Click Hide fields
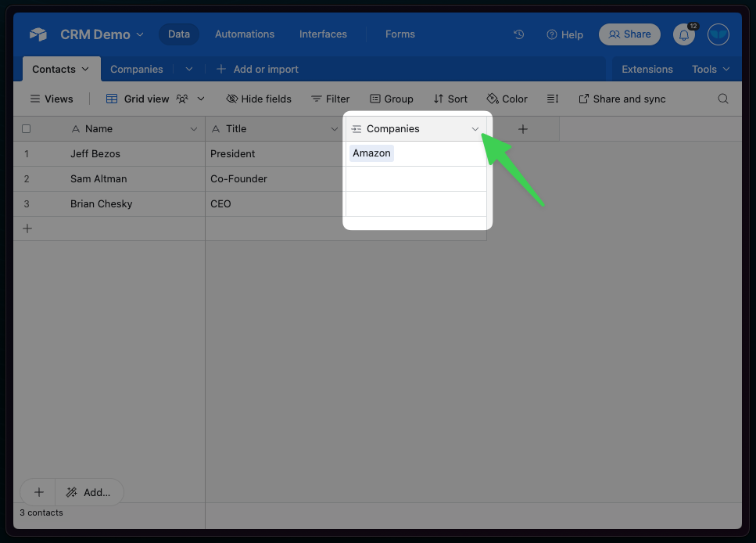This screenshot has height=543, width=756. pos(259,99)
